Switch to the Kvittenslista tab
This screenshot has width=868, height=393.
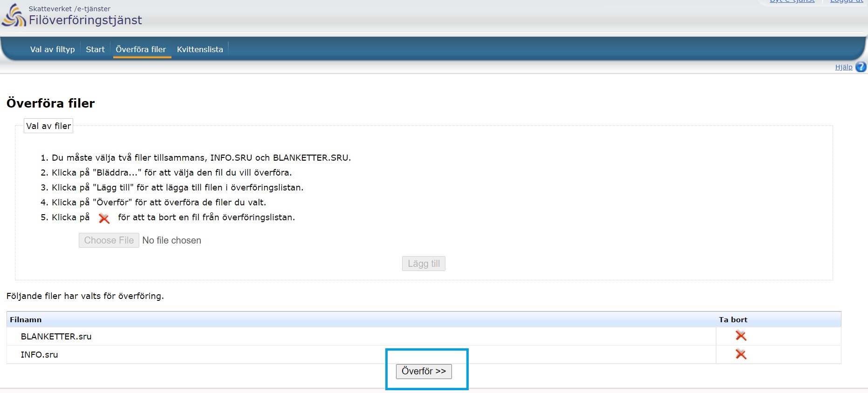pos(200,49)
